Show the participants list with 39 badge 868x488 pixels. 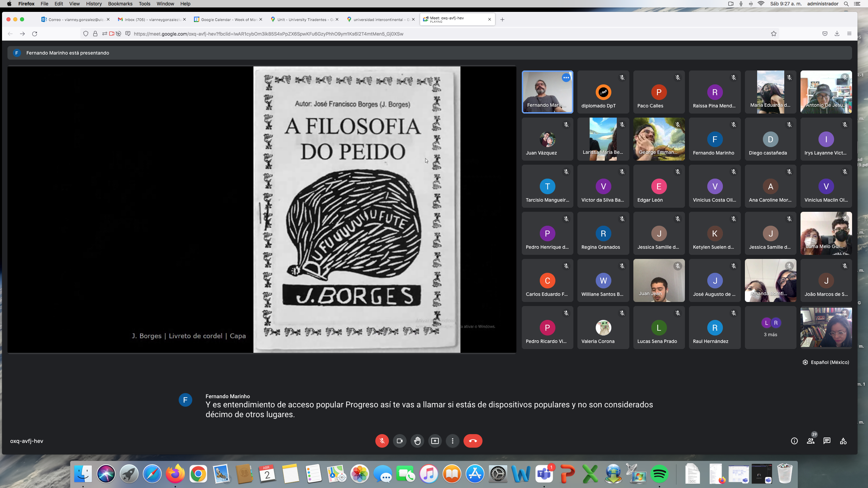(811, 441)
